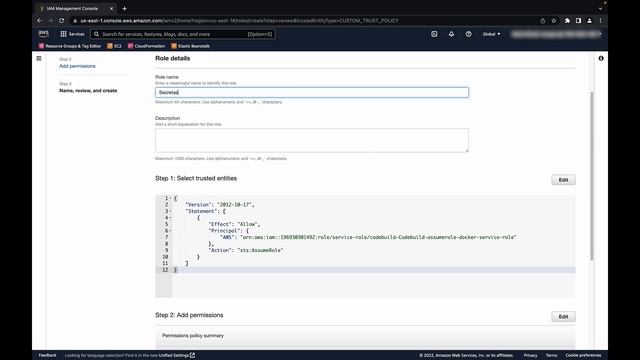Edit Step 1 Select trusted entities
Screen dimensions: 640x360
[x=563, y=180]
